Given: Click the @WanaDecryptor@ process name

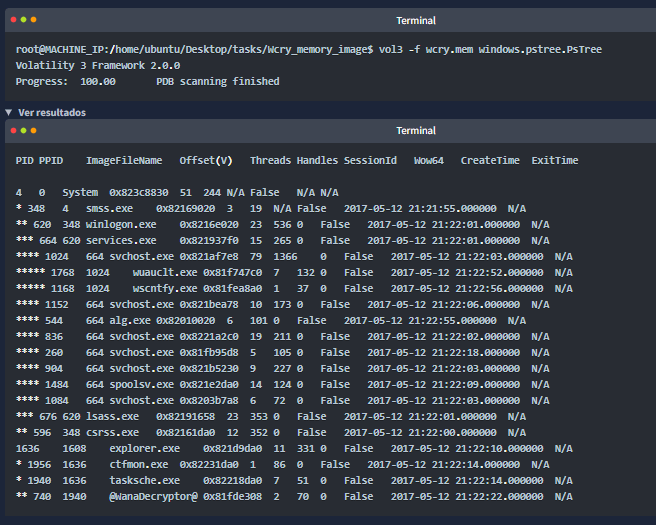Looking at the screenshot, I should coord(153,497).
